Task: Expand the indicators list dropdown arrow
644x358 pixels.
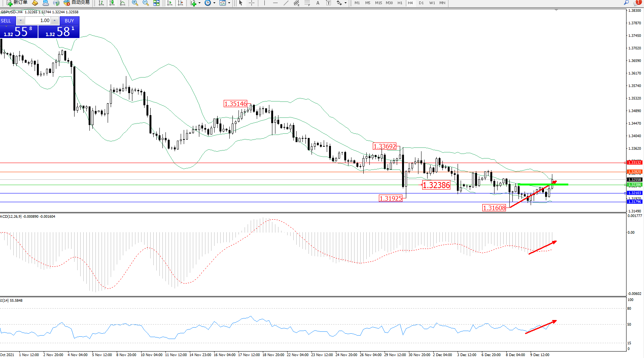Action: tap(199, 3)
